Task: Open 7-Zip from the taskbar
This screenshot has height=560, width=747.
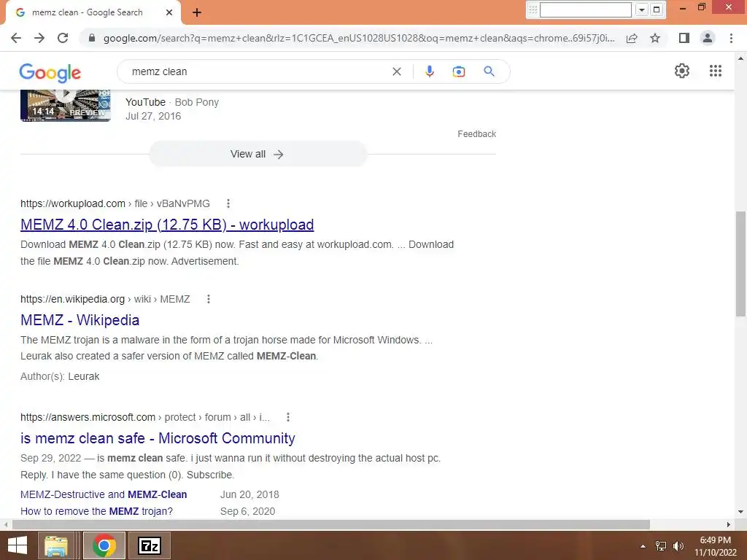Action: [150, 545]
